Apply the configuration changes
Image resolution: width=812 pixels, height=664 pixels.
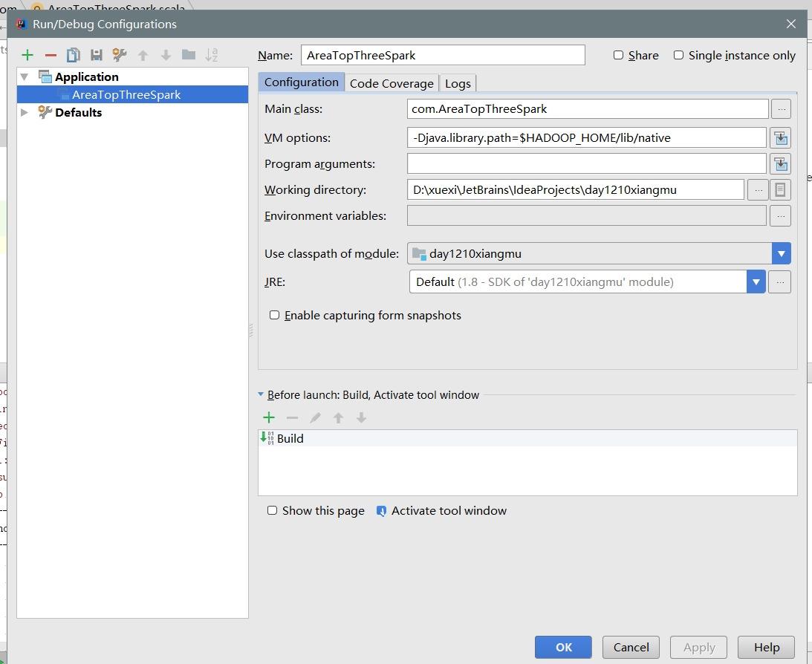pos(698,647)
